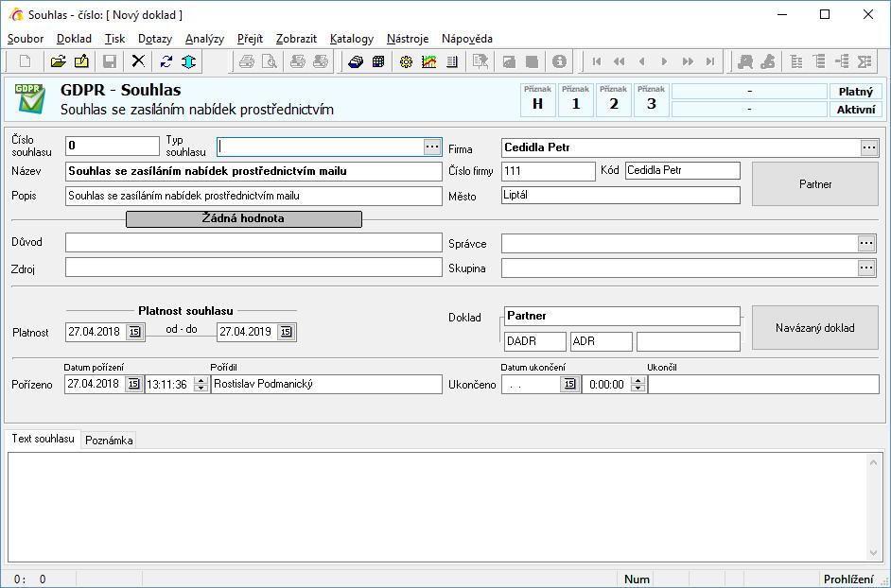Screen dimensions: 891x588
Task: Click the blue refresh arrows icon
Action: pyautogui.click(x=166, y=61)
